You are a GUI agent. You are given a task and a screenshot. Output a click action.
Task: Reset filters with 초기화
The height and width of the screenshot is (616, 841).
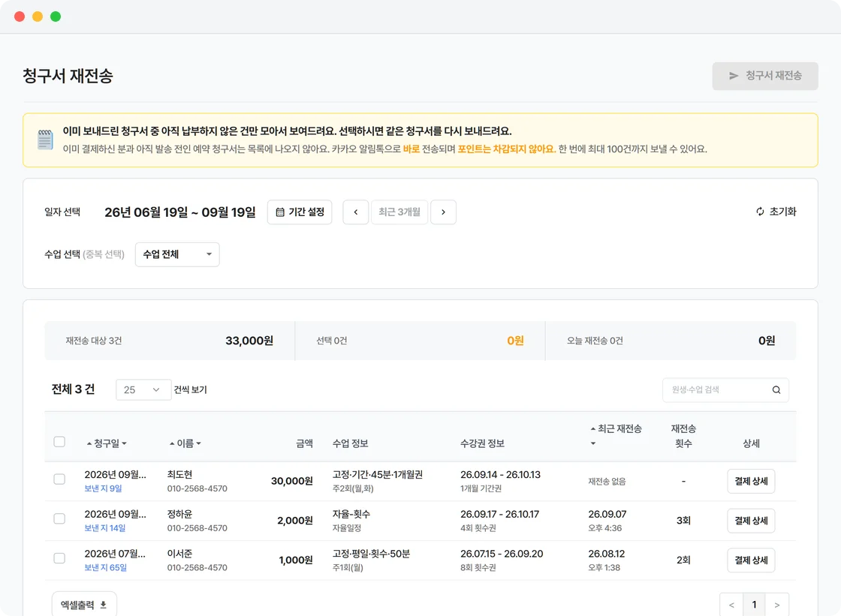(x=776, y=212)
